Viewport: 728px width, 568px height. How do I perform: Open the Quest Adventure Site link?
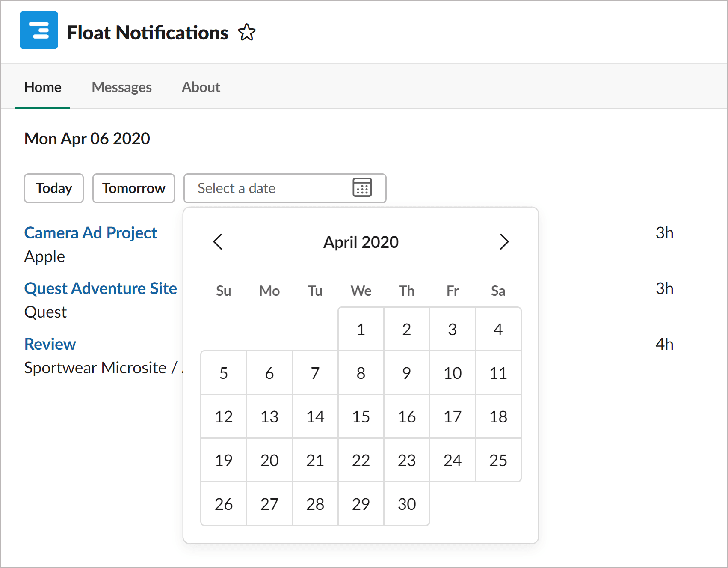pos(101,288)
